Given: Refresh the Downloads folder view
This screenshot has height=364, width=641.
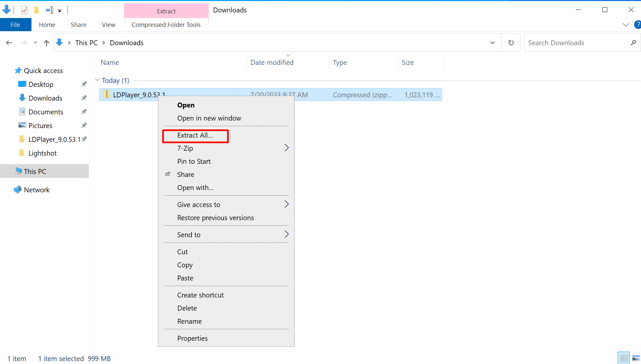Looking at the screenshot, I should pyautogui.click(x=511, y=42).
